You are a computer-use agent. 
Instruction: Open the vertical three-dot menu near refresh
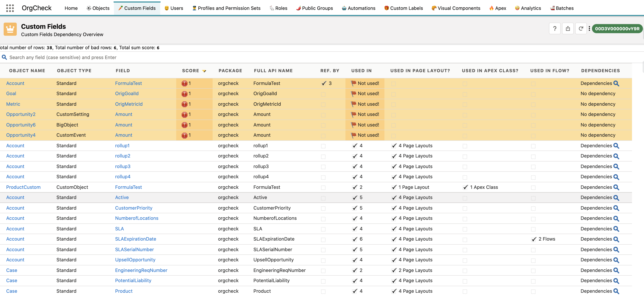(x=590, y=28)
